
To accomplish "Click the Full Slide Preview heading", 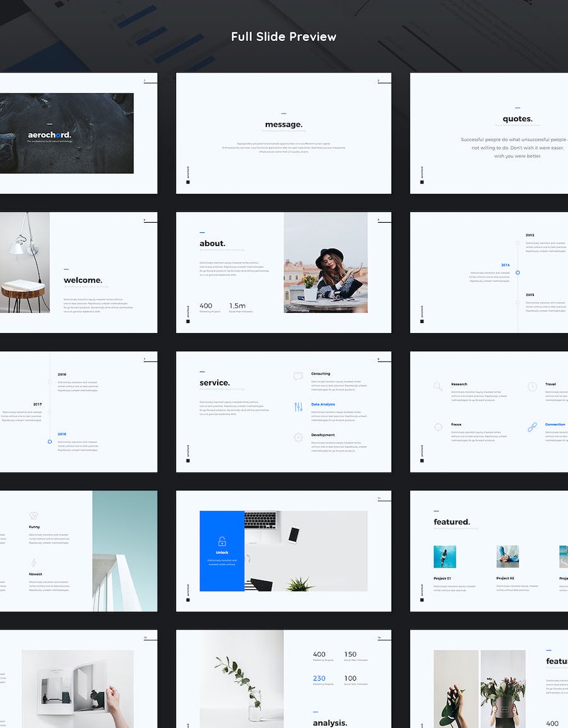I will 283,37.
